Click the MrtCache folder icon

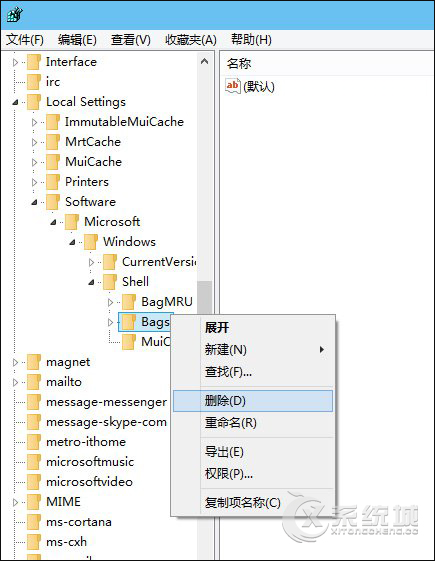(53, 142)
